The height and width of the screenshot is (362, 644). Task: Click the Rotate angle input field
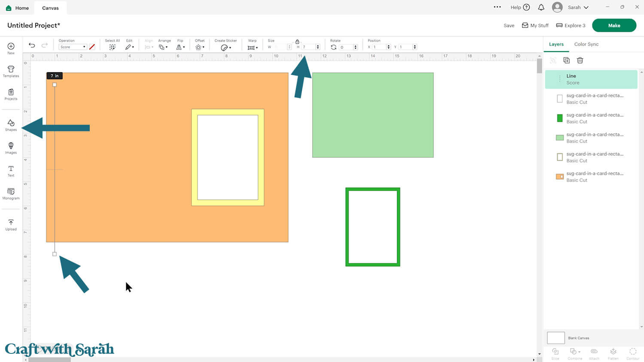click(x=346, y=47)
